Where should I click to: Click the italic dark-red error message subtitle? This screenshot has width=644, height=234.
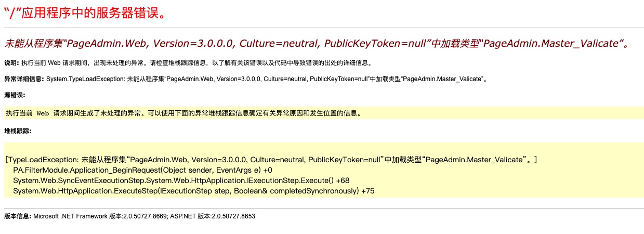coord(316,44)
